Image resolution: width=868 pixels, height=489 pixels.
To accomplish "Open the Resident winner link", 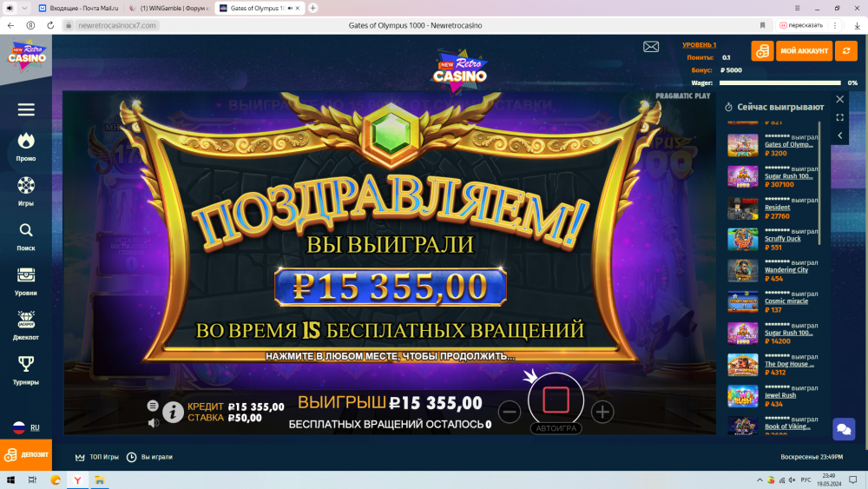I will click(x=777, y=208).
